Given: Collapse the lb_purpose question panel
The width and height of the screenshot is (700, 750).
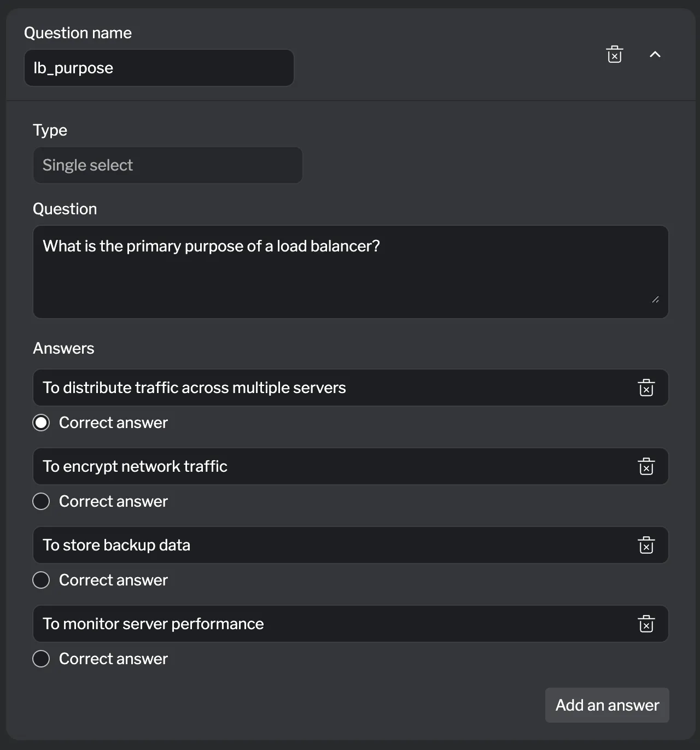Looking at the screenshot, I should tap(655, 55).
